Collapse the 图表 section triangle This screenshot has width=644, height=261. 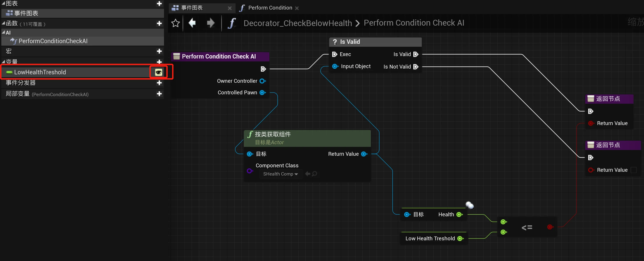coord(3,3)
